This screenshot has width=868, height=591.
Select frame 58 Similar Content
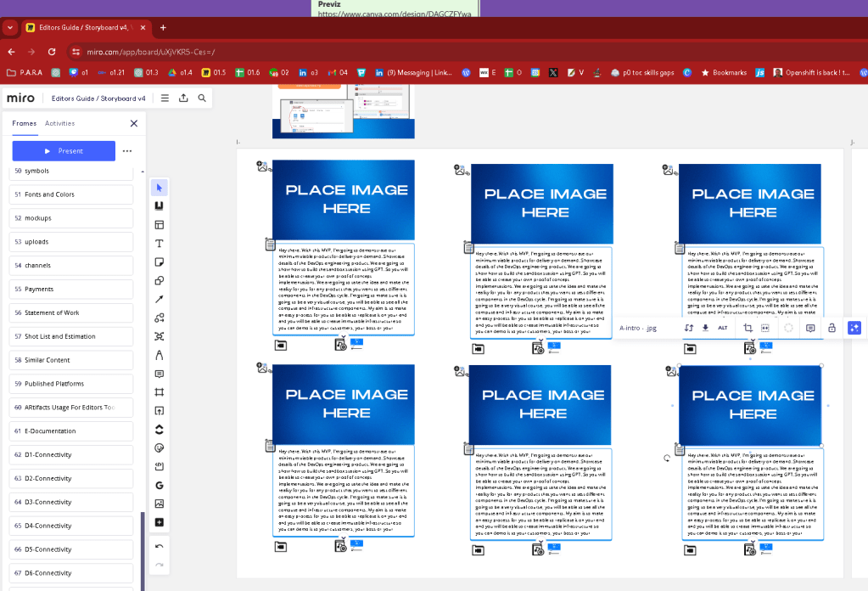(x=71, y=360)
